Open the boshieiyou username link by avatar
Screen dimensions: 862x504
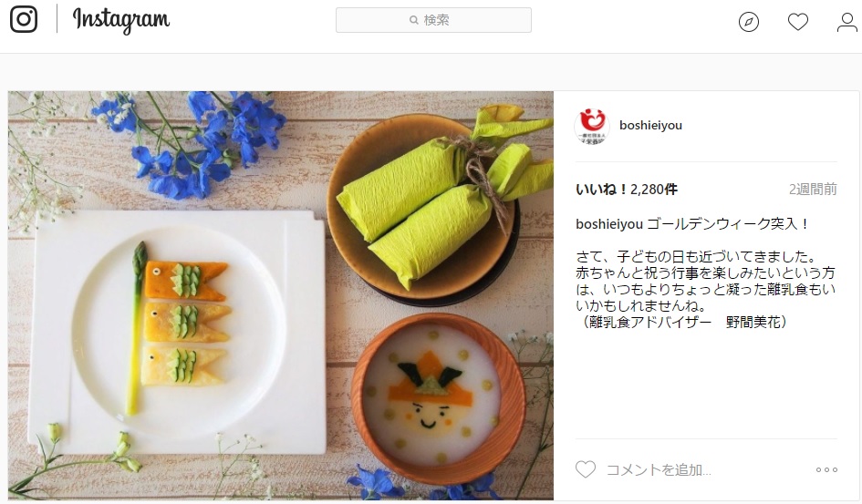click(650, 125)
